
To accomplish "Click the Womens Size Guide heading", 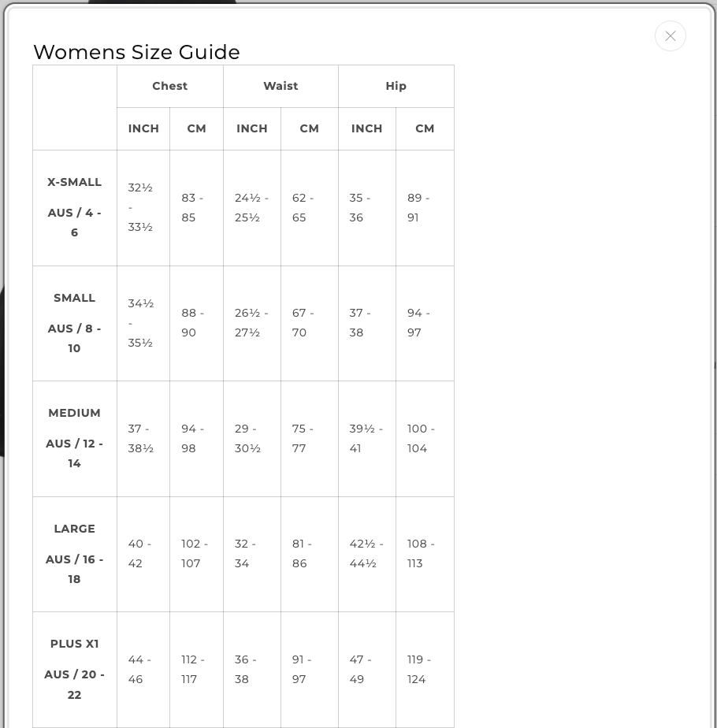I will [136, 52].
